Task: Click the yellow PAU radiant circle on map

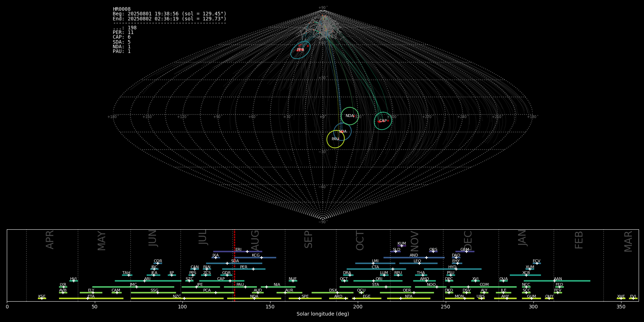Action: coord(336,139)
